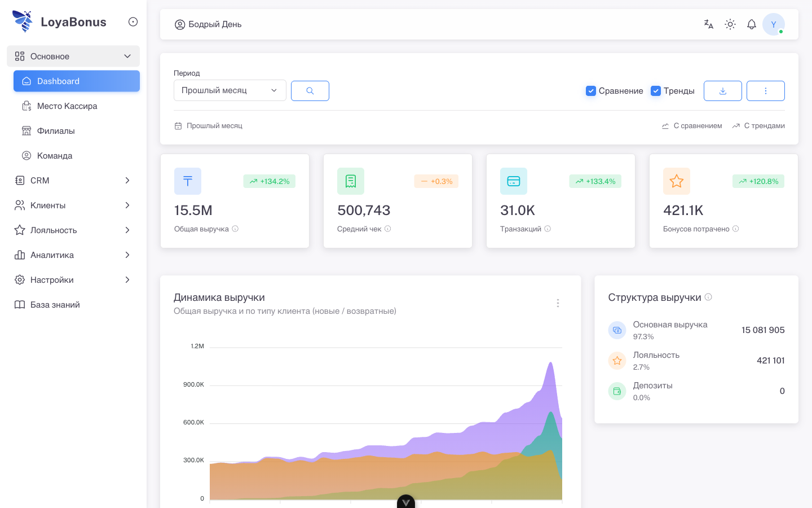Click the sidebar pin circle icon
This screenshot has height=508, width=812.
tap(133, 22)
